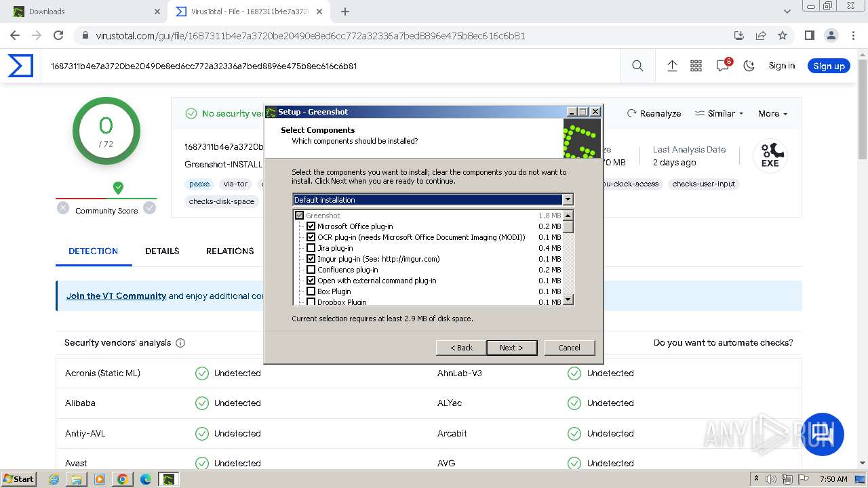Bookmark this page with star icon
868x488 pixels.
pyautogui.click(x=783, y=35)
